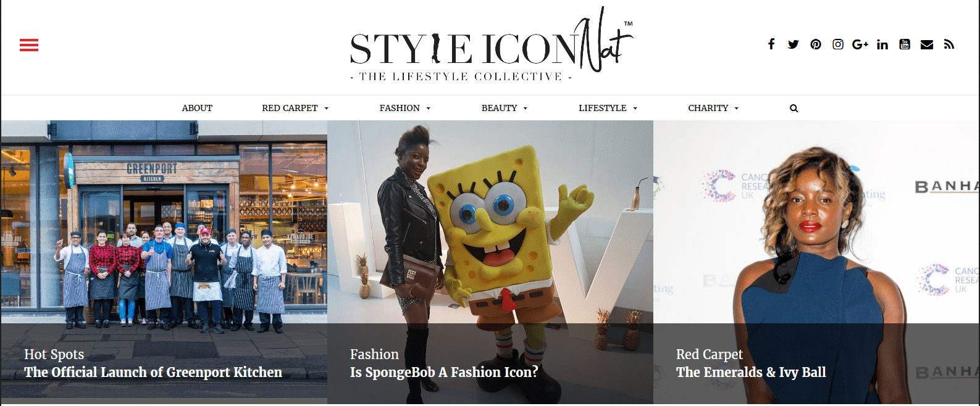Image resolution: width=980 pixels, height=406 pixels.
Task: Open the red hamburger menu
Action: point(29,45)
